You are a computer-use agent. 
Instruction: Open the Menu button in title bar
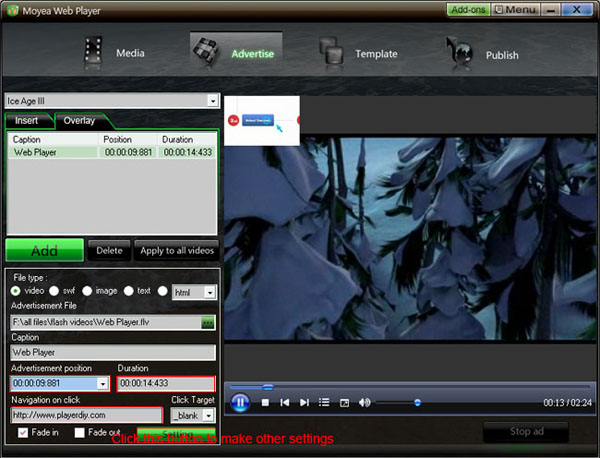coord(515,10)
